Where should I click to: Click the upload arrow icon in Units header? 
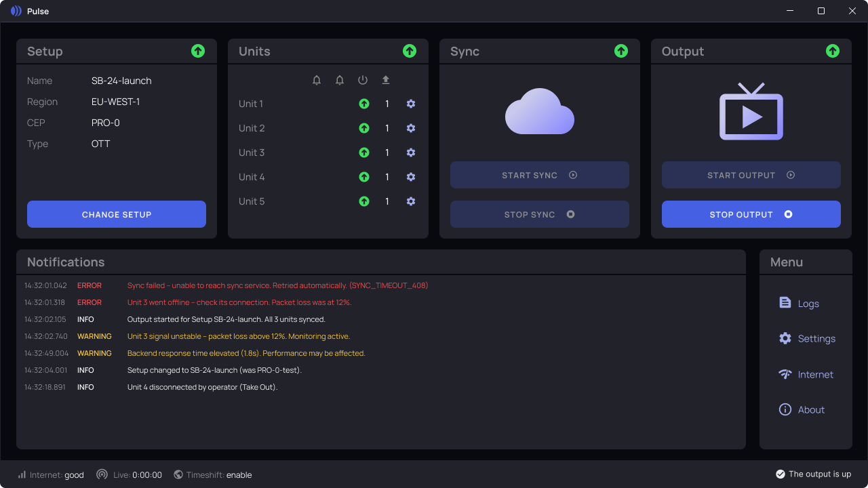tap(386, 80)
